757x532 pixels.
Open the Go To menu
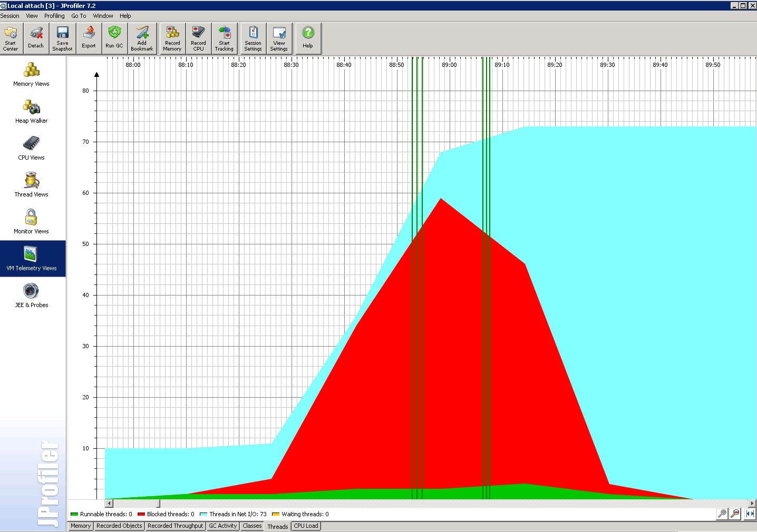point(79,16)
